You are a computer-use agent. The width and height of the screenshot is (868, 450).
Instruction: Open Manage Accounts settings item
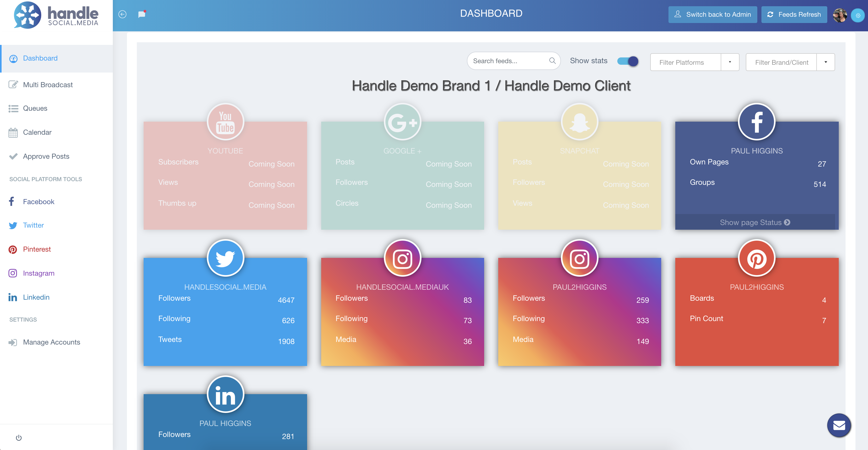coord(51,342)
